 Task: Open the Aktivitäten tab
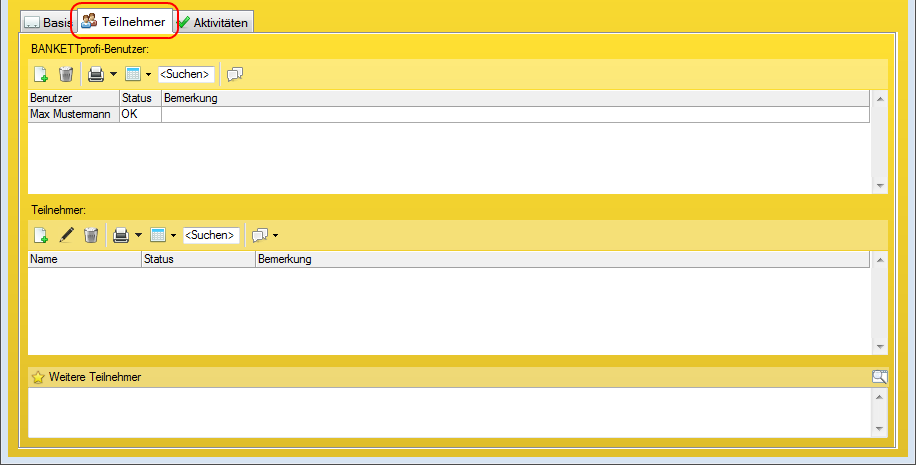click(x=214, y=22)
